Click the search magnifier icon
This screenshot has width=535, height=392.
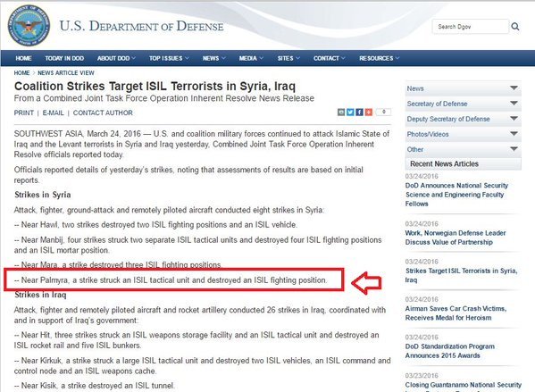coord(515,27)
